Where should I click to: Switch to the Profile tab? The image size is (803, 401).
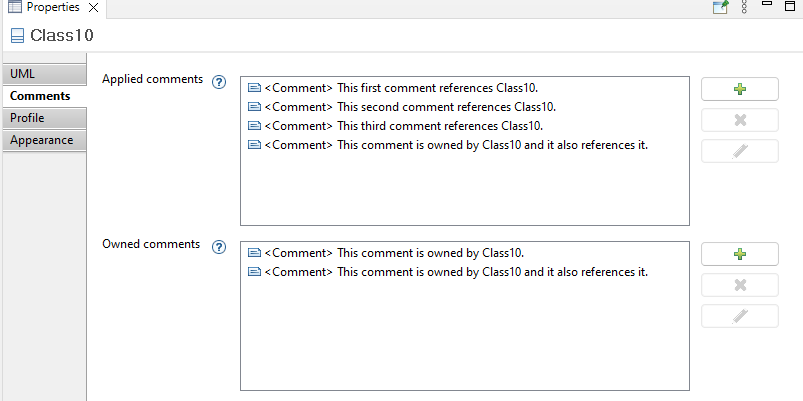pos(44,118)
